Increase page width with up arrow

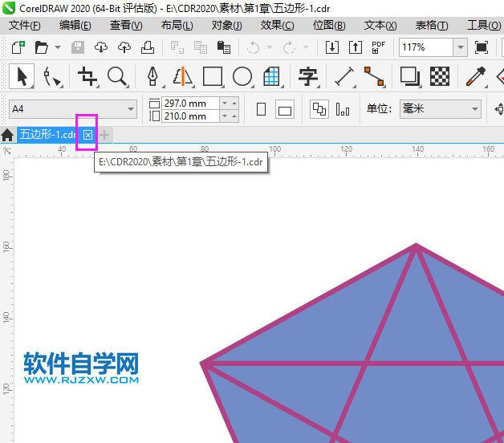coord(234,104)
